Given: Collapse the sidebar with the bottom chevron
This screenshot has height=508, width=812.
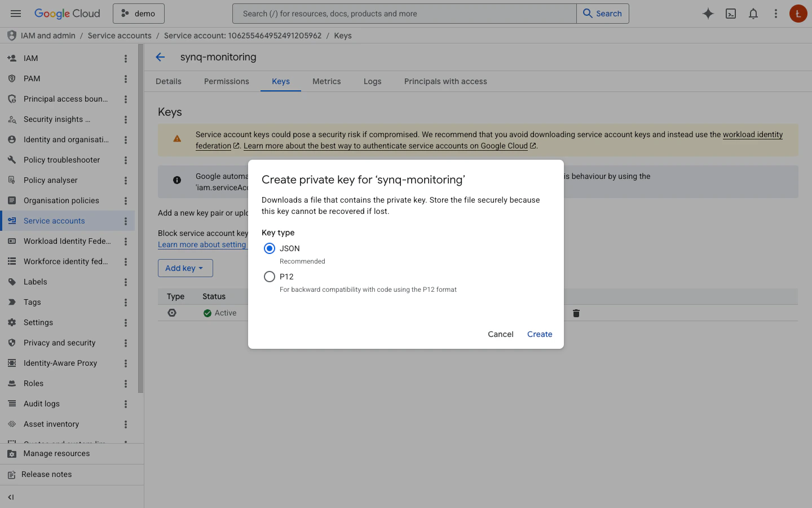Looking at the screenshot, I should [11, 497].
